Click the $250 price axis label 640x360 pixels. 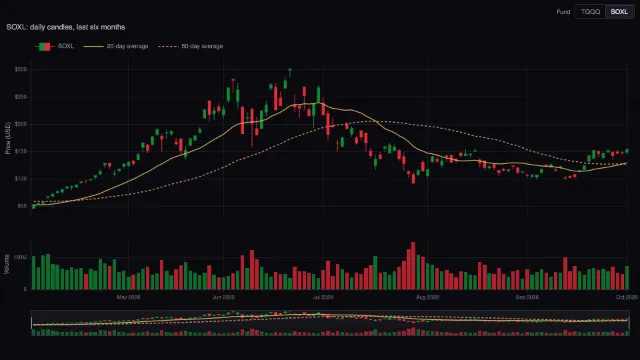pos(21,97)
